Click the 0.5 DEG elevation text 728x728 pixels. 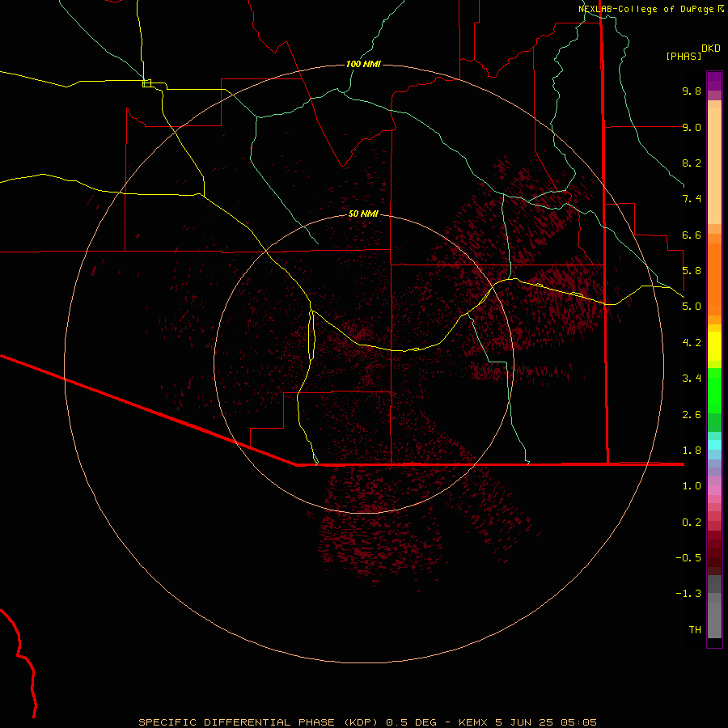(412, 722)
